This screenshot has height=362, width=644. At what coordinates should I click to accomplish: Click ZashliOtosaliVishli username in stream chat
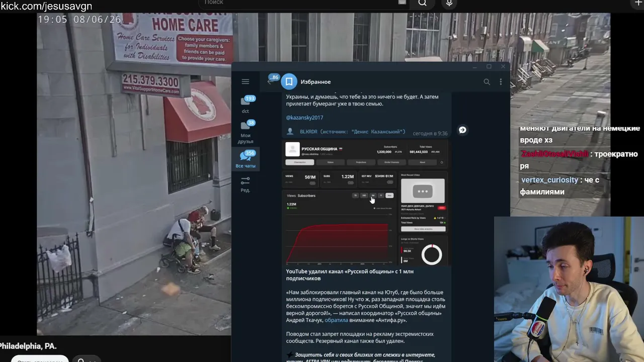point(554,154)
